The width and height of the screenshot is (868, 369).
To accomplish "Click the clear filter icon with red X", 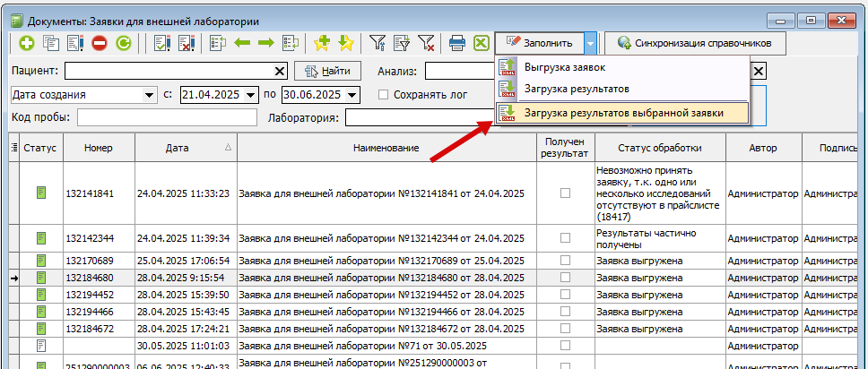I will click(427, 42).
